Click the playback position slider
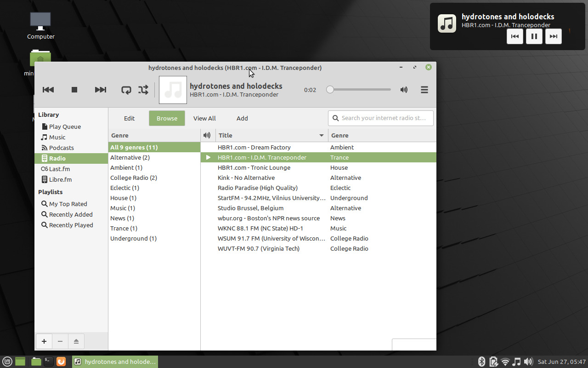 (x=359, y=90)
